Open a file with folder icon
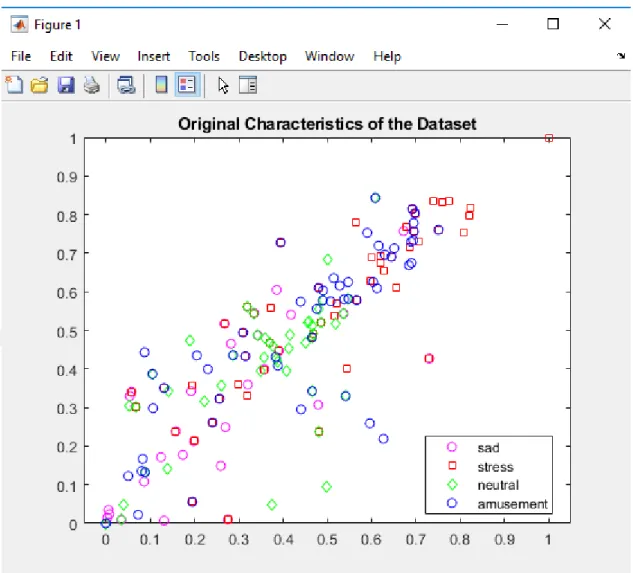633x573 pixels. tap(40, 85)
